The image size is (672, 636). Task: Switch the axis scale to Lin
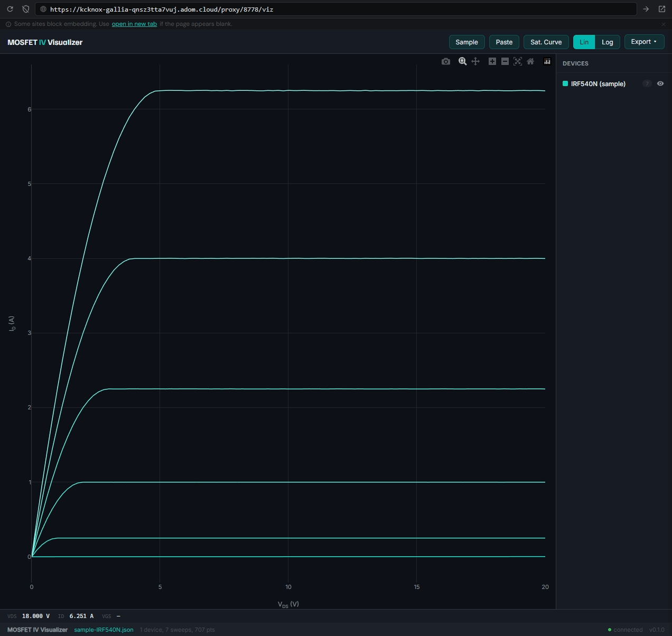(x=584, y=42)
